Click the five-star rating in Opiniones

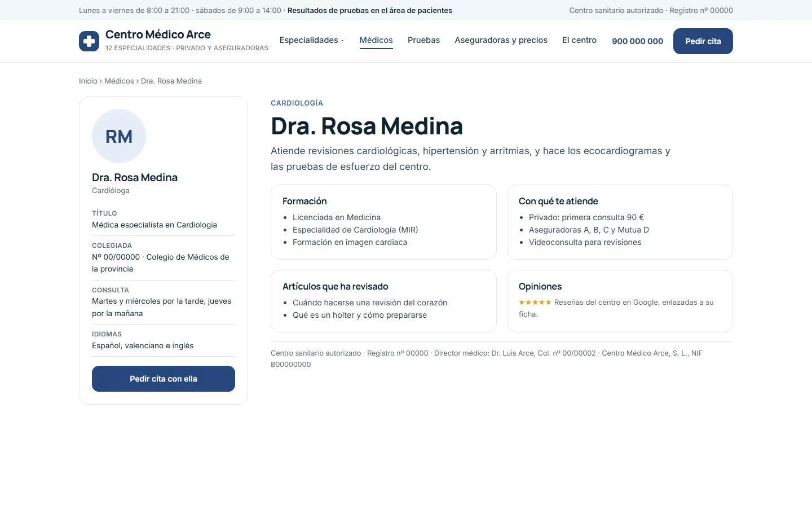(535, 303)
